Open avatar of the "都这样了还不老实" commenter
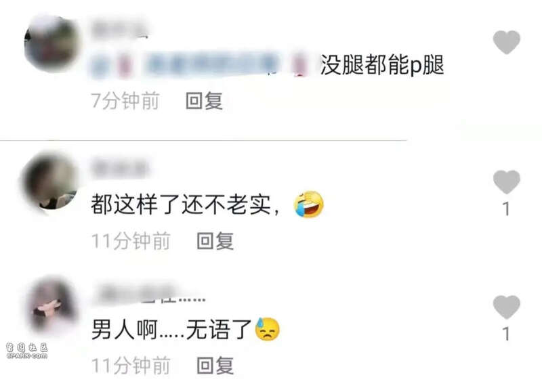The width and height of the screenshot is (542, 392). pos(49,181)
